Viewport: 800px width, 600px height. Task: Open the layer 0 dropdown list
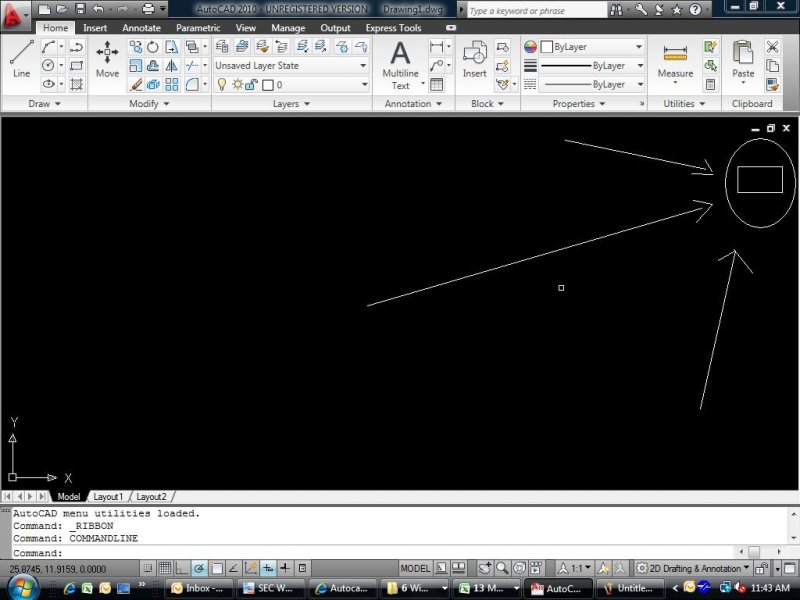(364, 85)
